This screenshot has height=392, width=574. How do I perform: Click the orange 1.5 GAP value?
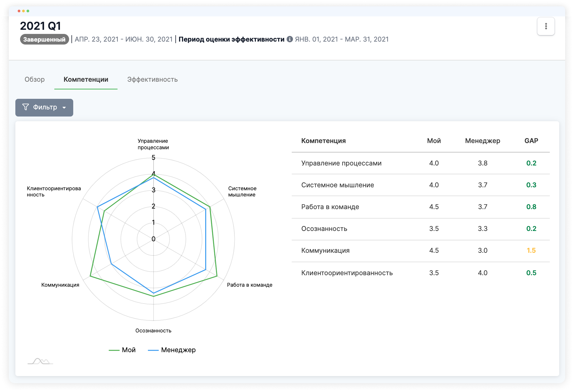[531, 250]
